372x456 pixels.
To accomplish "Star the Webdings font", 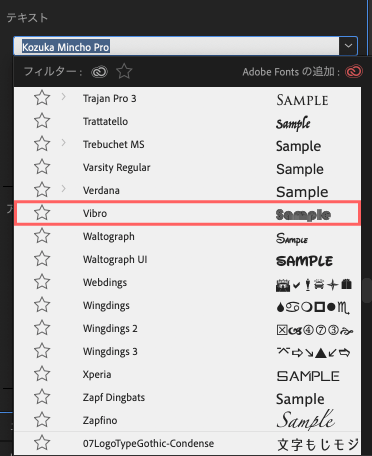I will (42, 282).
